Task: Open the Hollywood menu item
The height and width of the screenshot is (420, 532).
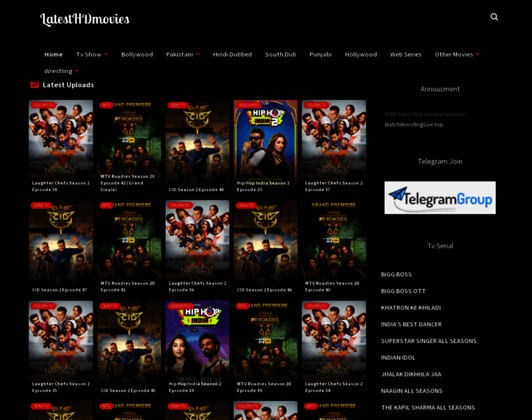Action: click(x=360, y=55)
